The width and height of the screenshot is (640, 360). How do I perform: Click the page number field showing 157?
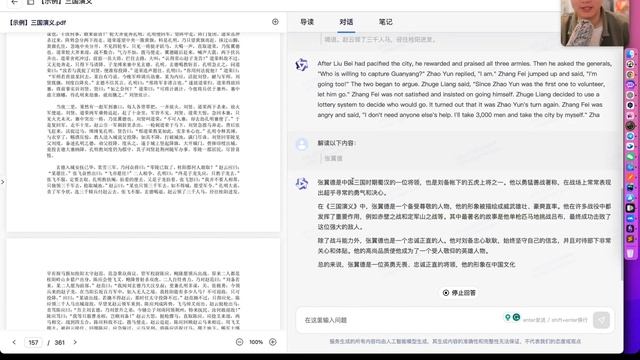33,342
